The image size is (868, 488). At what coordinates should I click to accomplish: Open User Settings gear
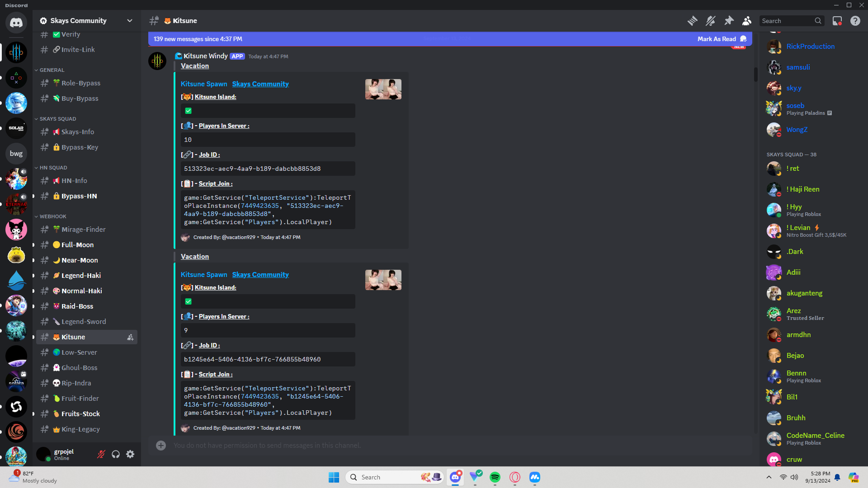130,454
